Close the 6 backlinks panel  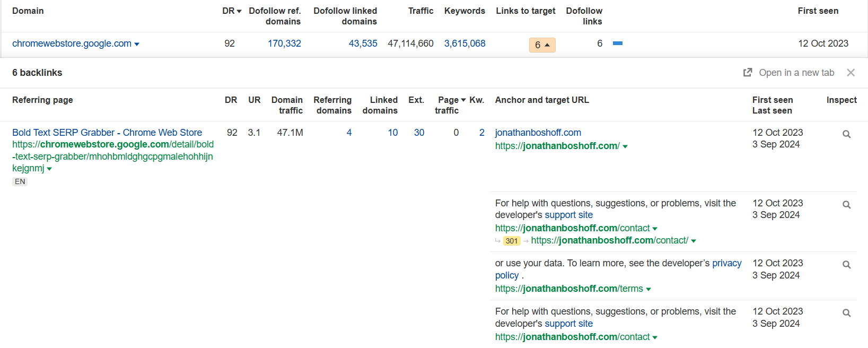[851, 73]
